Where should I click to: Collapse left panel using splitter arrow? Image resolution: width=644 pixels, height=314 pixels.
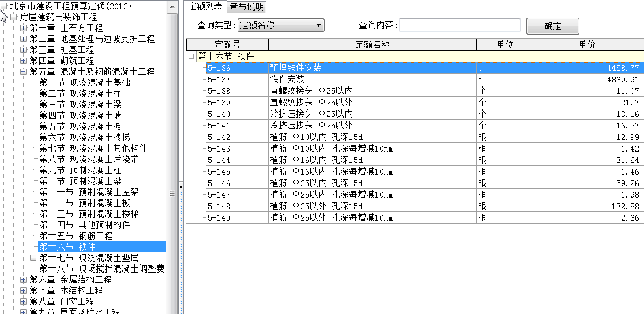point(181,187)
